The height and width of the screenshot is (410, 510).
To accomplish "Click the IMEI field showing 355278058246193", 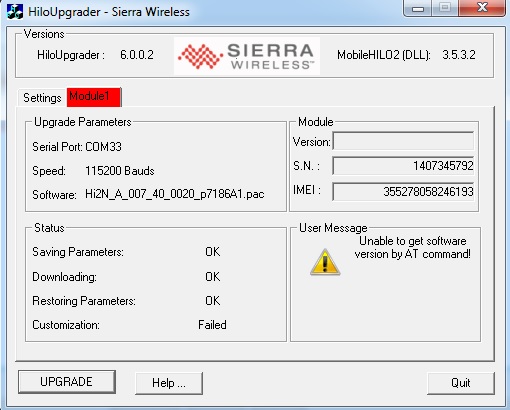I will 403,191.
